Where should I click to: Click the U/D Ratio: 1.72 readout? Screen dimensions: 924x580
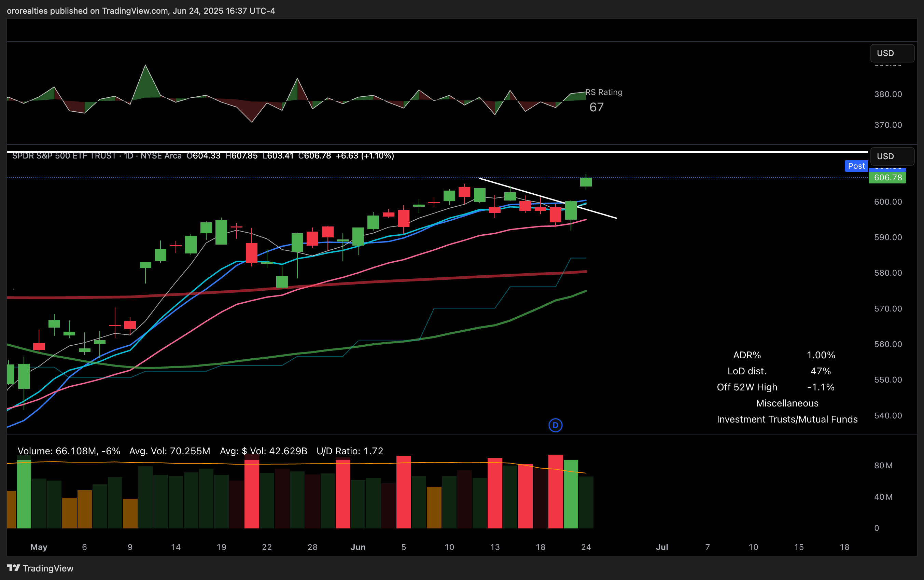pos(350,451)
